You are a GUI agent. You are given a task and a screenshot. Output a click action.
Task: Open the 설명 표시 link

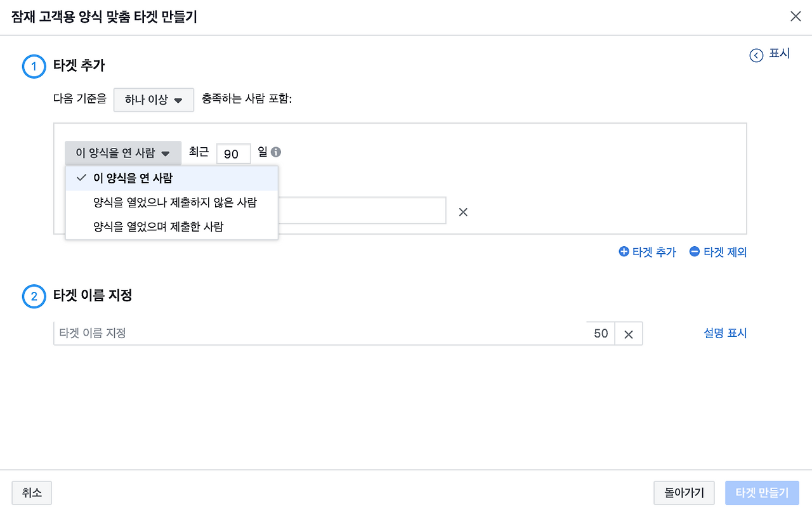[x=725, y=332]
